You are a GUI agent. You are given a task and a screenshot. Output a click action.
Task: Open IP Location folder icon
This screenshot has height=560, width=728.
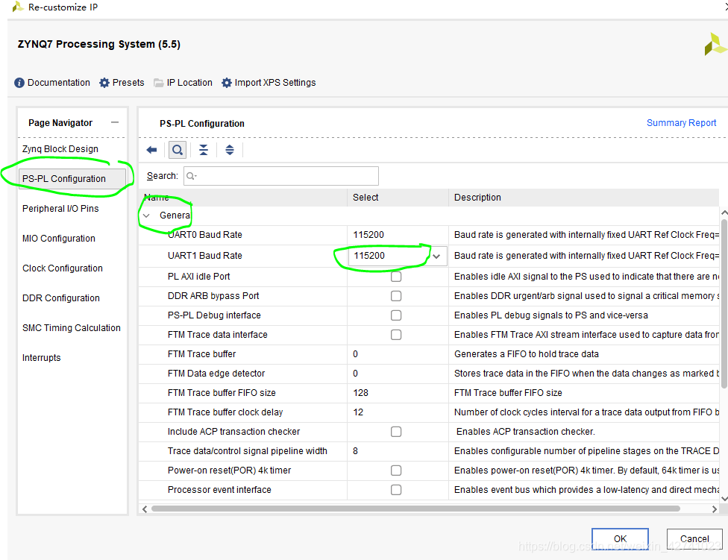point(158,83)
